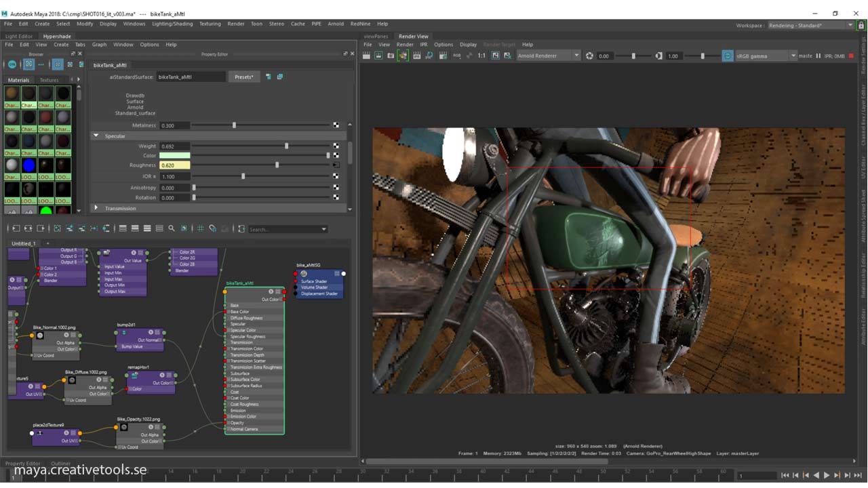The image size is (868, 488).
Task: Click the 1:1 real size icon
Action: (481, 56)
